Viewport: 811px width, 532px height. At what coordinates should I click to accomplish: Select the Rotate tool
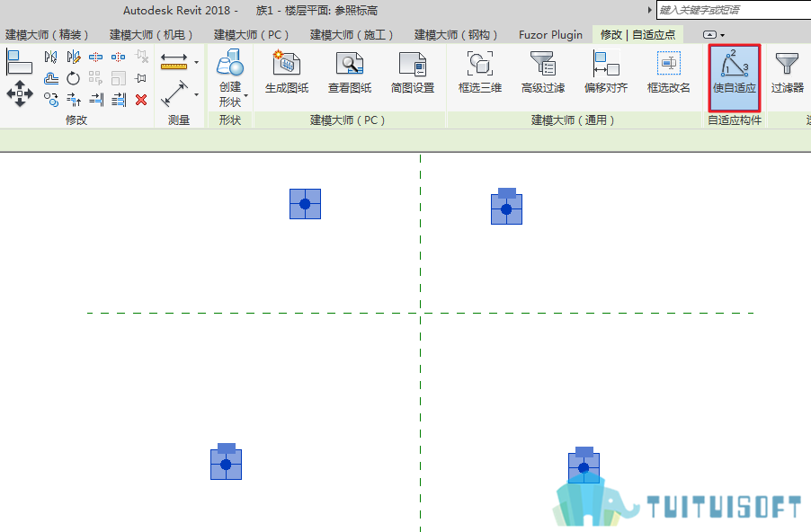coord(74,78)
